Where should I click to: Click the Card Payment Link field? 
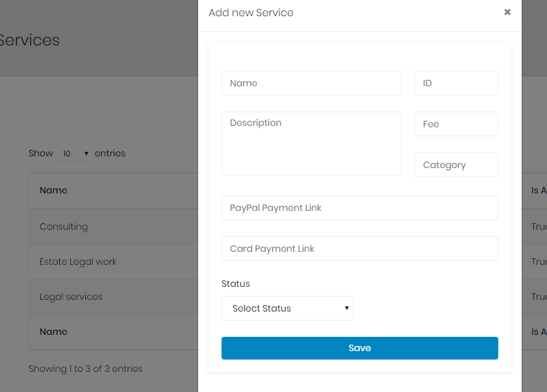click(x=359, y=249)
